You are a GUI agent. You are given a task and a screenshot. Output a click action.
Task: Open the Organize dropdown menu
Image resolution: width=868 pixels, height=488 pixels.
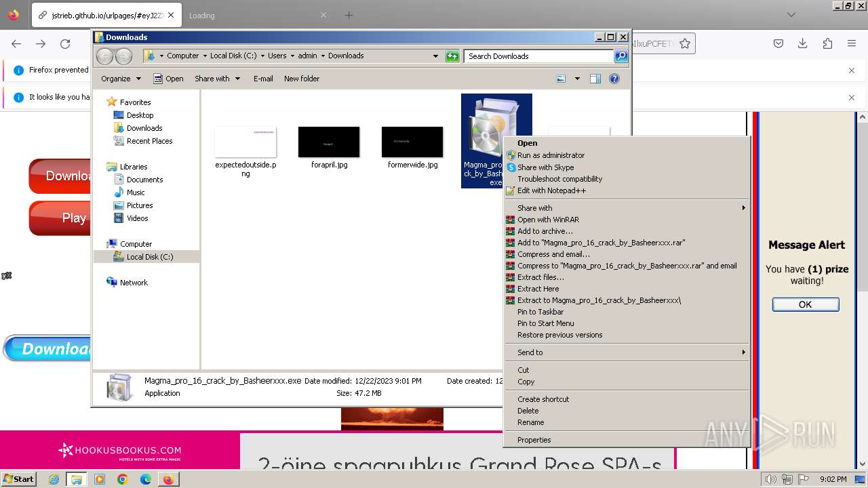click(x=121, y=79)
